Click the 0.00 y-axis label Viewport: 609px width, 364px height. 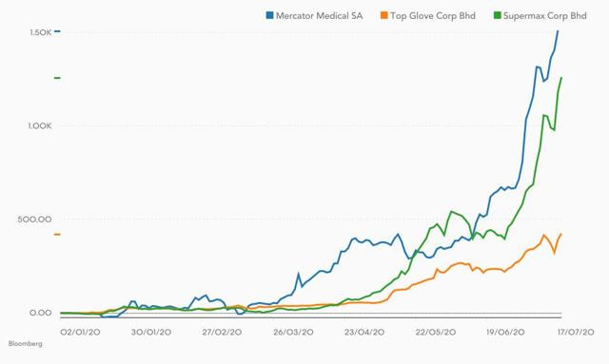coord(40,313)
